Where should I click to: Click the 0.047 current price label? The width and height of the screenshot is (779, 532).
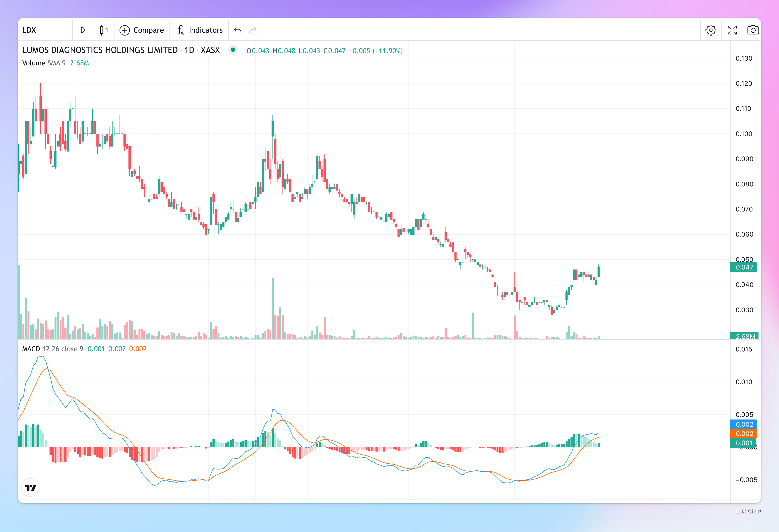click(x=744, y=267)
